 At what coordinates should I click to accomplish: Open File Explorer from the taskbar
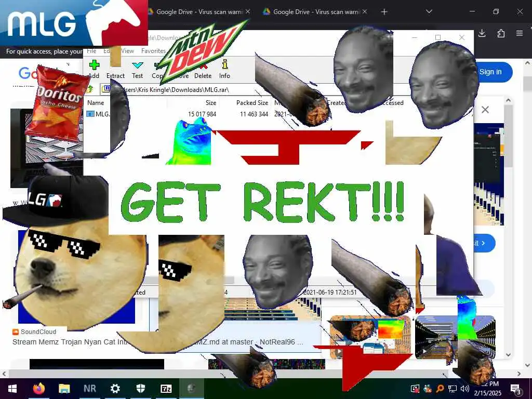[x=64, y=389]
